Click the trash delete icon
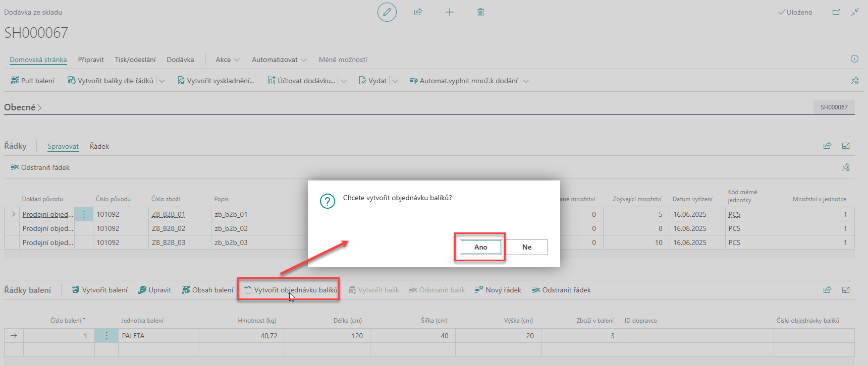Viewport: 868px width, 366px height. point(480,12)
